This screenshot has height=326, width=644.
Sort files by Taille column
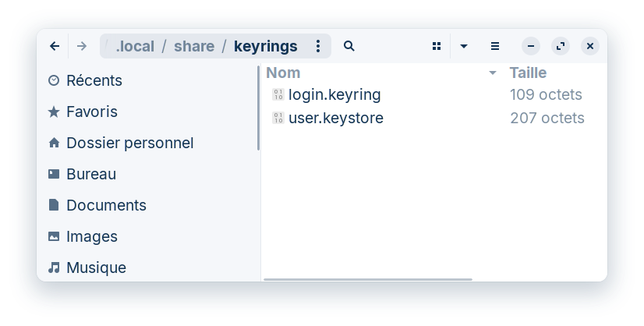[x=528, y=73]
